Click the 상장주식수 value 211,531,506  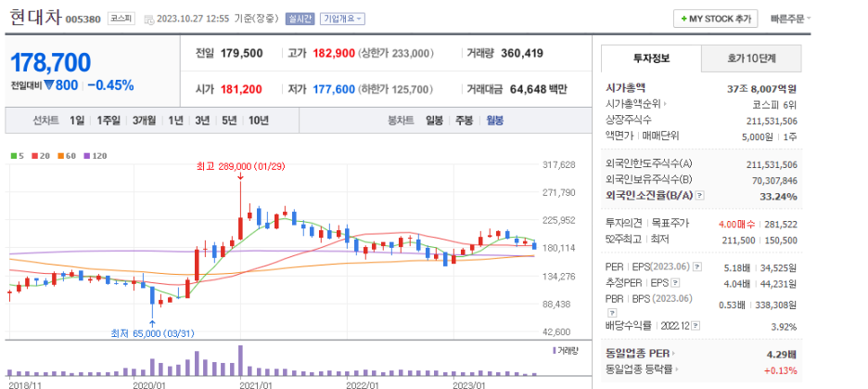pos(772,121)
